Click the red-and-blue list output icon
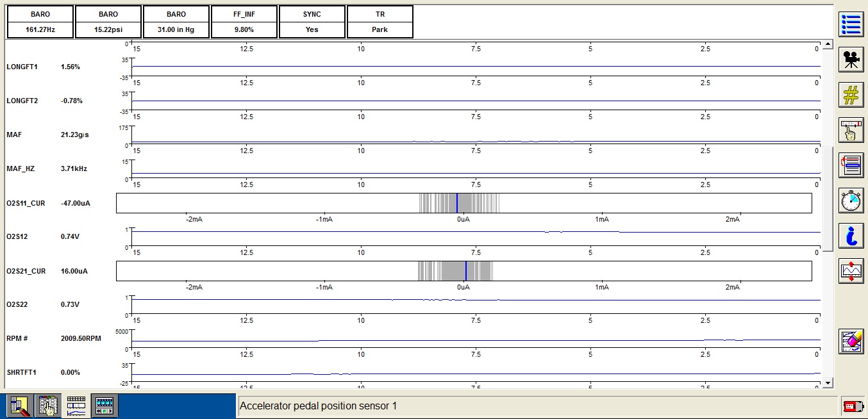Screen dimensions: 868x419 (x=851, y=165)
